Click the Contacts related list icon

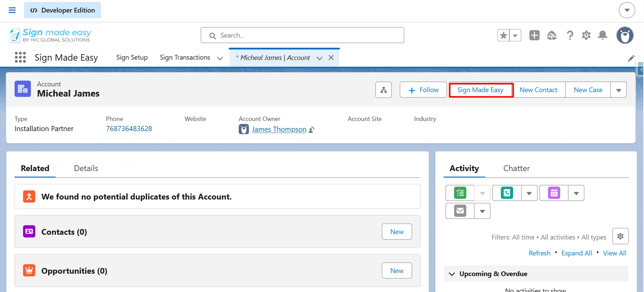[x=29, y=231]
